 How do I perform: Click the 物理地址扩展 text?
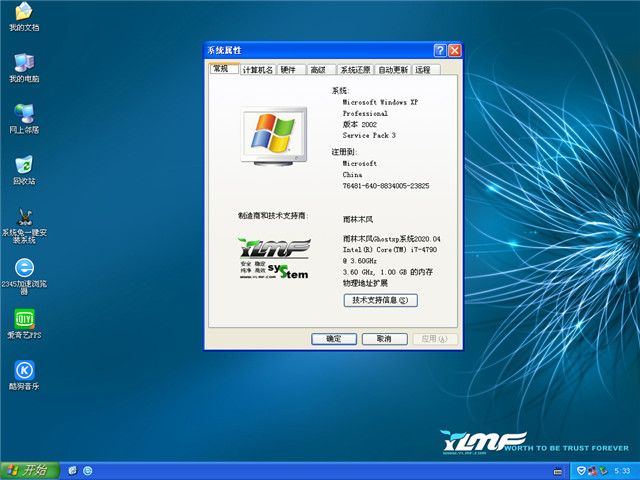365,283
